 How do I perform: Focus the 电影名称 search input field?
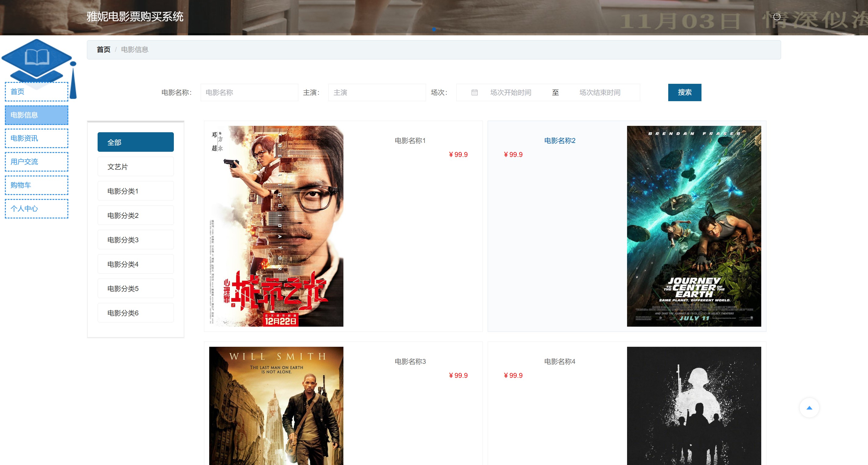point(249,93)
